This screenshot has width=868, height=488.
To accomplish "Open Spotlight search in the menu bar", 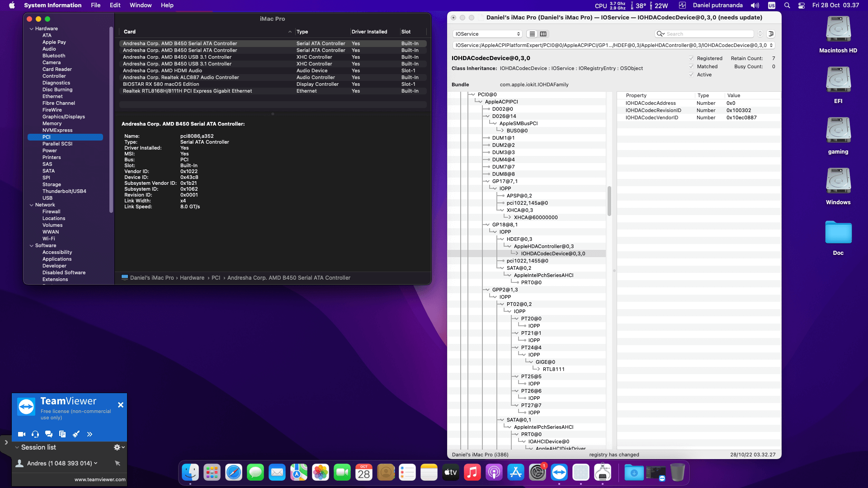I will pos(787,5).
